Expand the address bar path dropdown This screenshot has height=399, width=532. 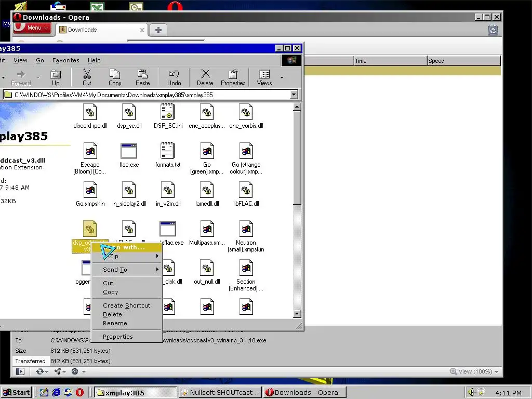click(x=294, y=95)
